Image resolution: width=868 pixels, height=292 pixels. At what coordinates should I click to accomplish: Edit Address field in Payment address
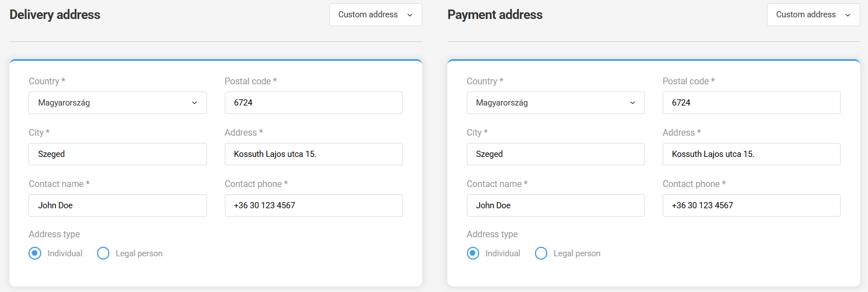click(751, 154)
